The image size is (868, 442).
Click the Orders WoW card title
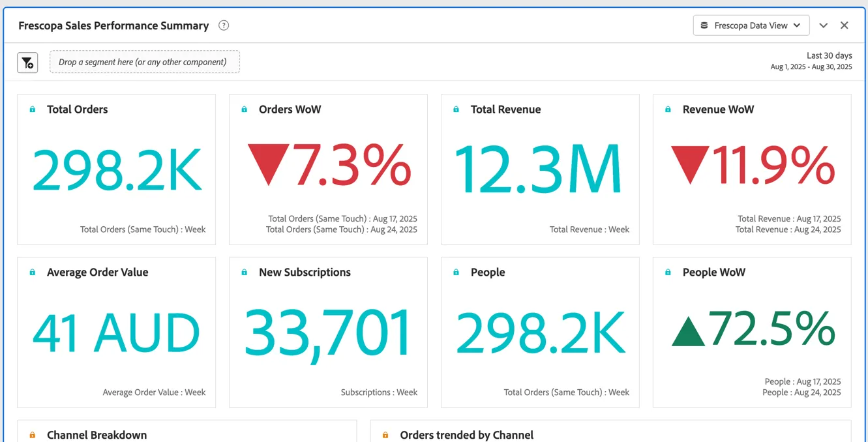(x=290, y=110)
